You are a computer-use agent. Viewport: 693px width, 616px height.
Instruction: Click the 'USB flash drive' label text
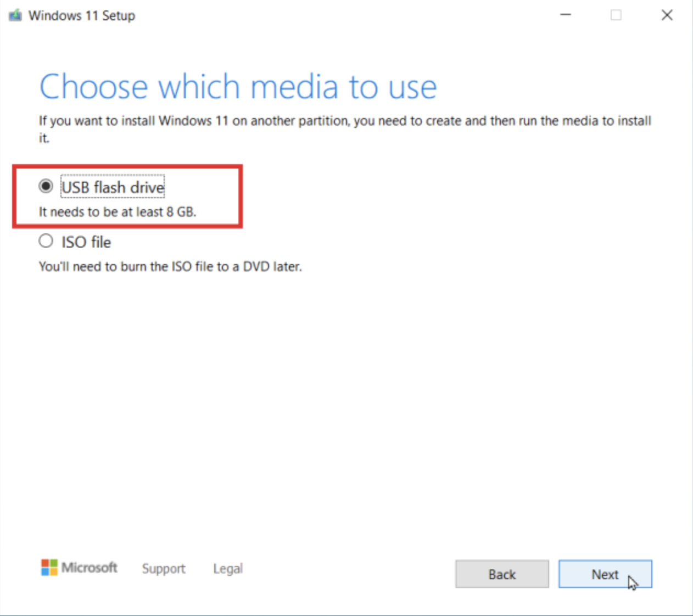(113, 187)
